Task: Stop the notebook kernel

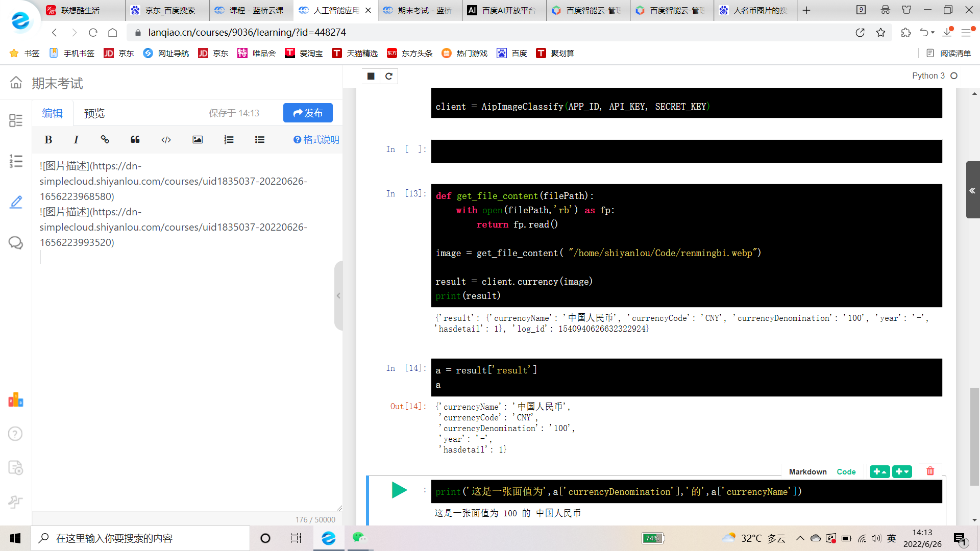Action: pyautogui.click(x=371, y=77)
